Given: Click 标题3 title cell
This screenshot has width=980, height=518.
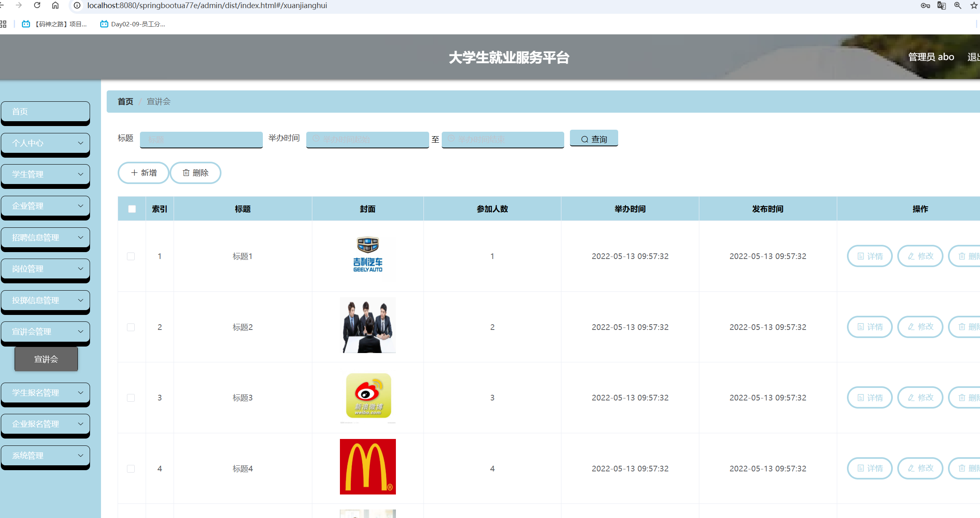Looking at the screenshot, I should click(x=243, y=398).
